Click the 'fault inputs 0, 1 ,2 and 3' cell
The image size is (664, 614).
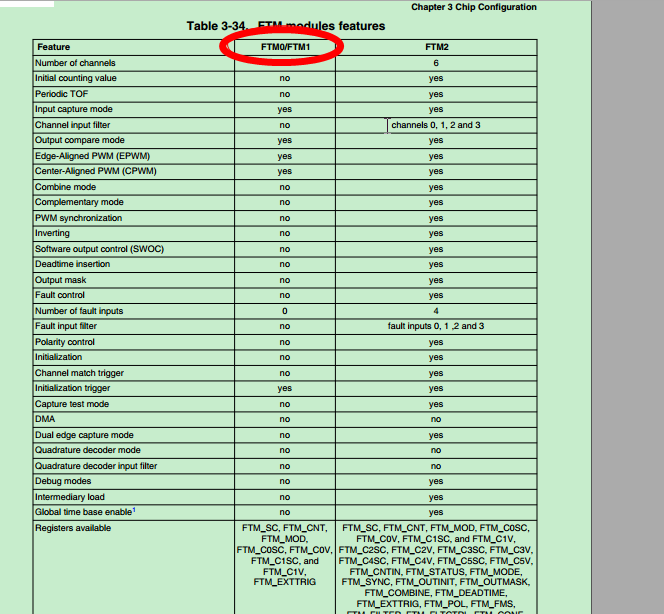[436, 326]
